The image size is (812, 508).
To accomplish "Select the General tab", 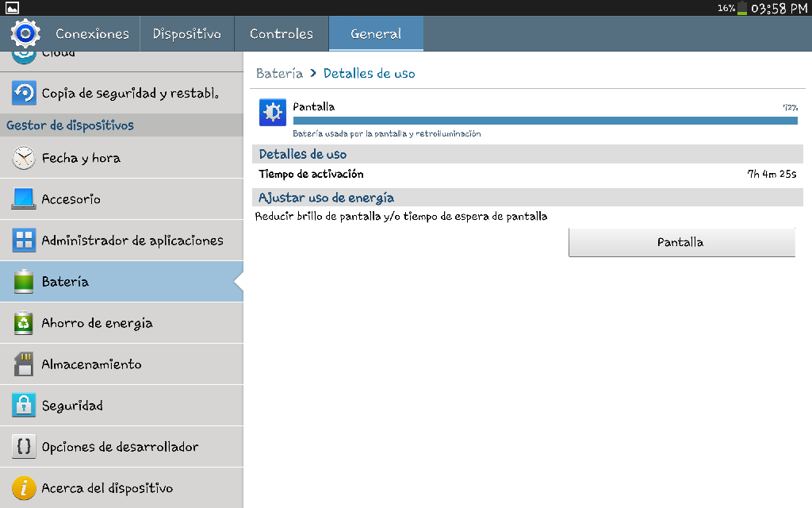I will coord(376,34).
